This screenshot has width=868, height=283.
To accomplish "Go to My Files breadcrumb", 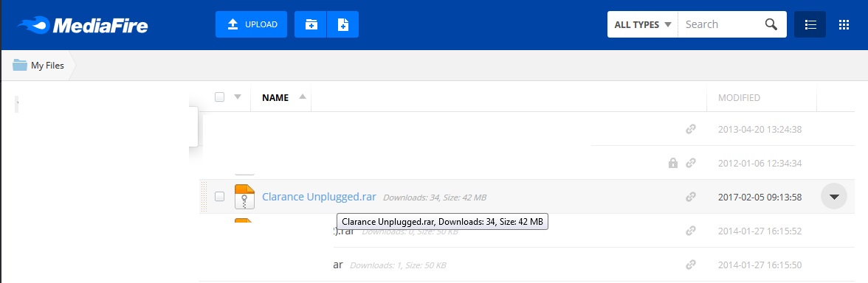I will (38, 65).
